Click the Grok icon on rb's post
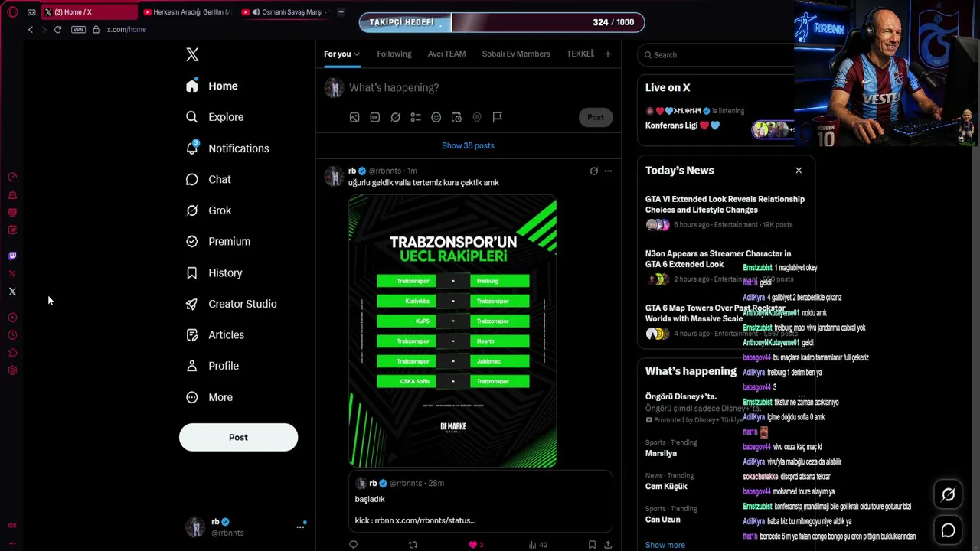 593,171
